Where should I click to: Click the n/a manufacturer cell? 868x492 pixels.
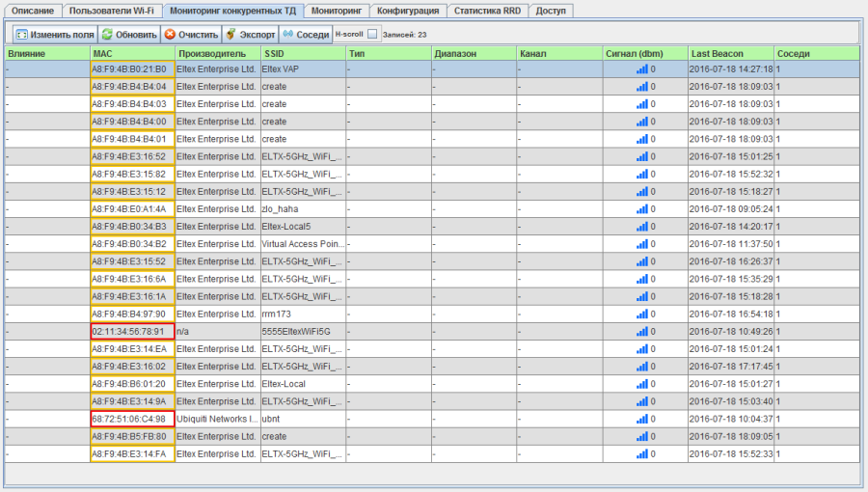point(218,332)
